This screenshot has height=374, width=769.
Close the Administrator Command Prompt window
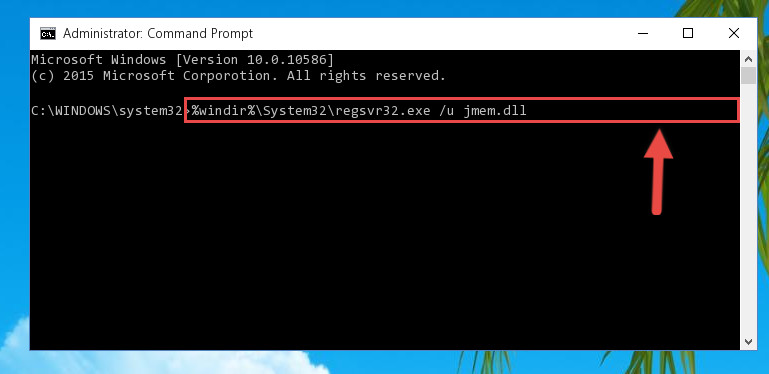coord(734,33)
